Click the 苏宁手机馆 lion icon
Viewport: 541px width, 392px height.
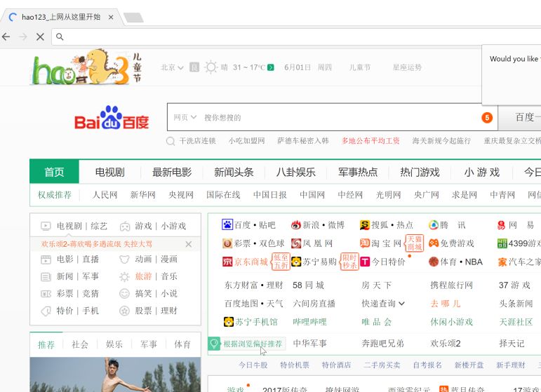click(229, 322)
